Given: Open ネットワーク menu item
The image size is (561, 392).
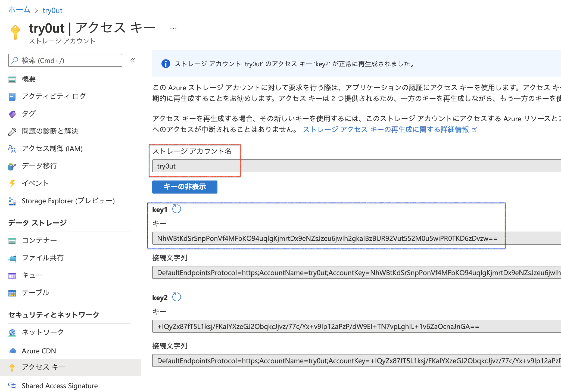Looking at the screenshot, I should (43, 332).
